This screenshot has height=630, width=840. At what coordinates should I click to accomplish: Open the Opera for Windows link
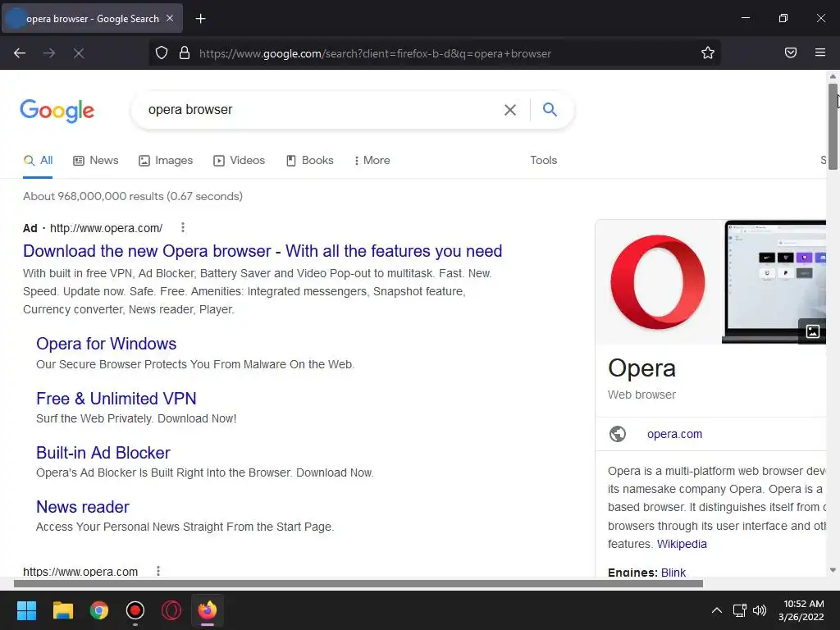106,344
